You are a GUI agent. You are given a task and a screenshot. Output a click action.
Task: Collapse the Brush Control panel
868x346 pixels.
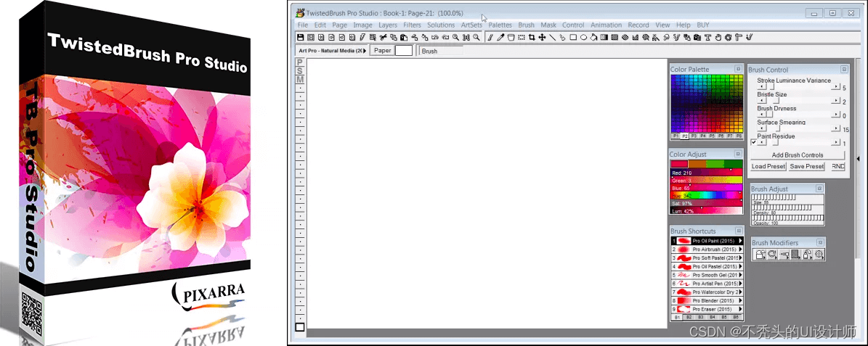[844, 69]
